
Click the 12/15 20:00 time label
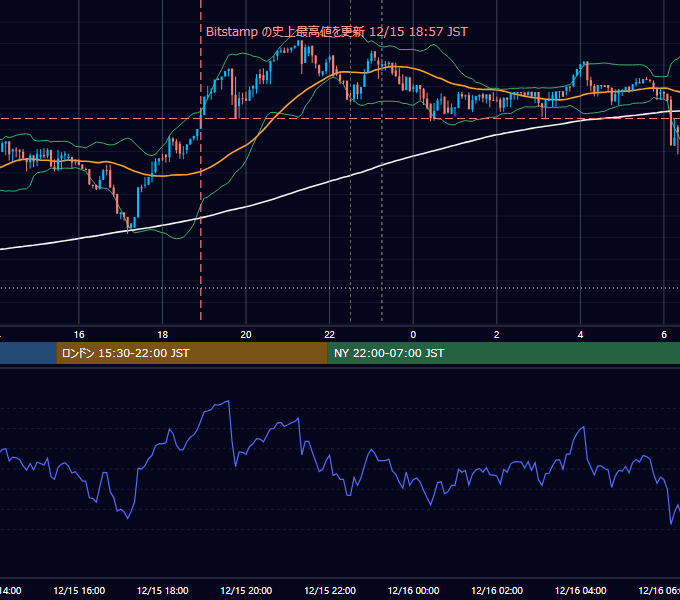click(246, 590)
